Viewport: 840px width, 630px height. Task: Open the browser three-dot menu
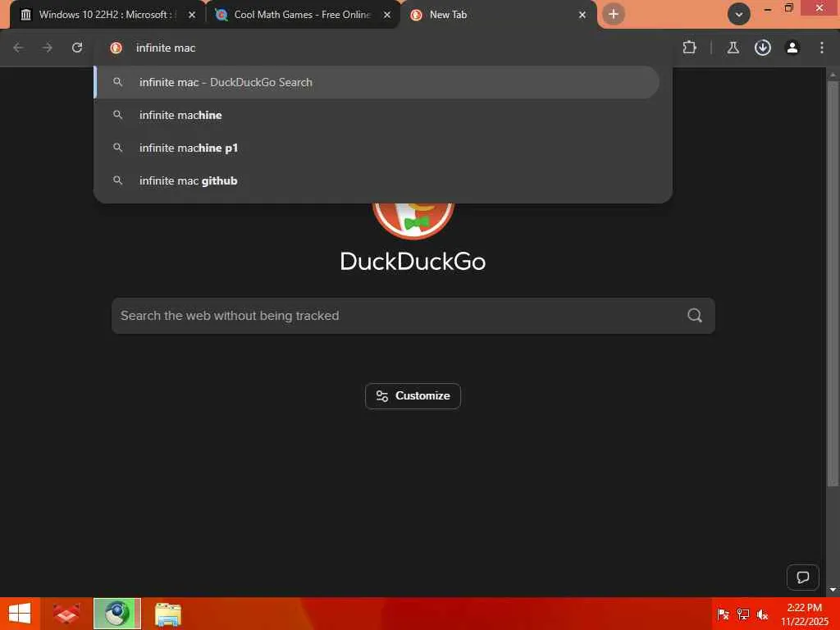[821, 48]
